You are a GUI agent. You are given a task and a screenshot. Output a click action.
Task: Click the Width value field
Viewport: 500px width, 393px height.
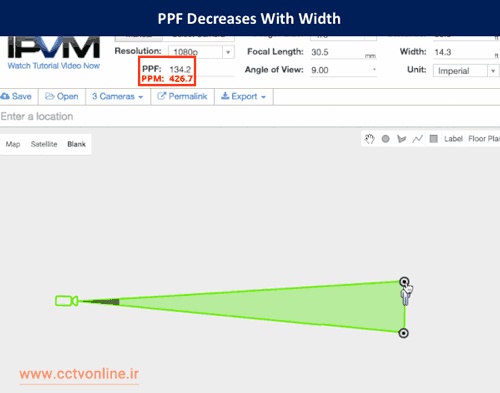(x=466, y=52)
